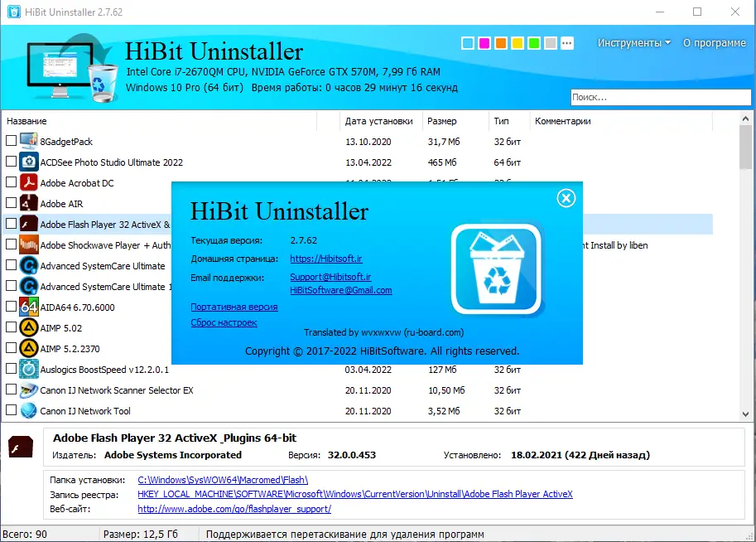Click the Auslogics BoostSpeed icon
This screenshot has height=542, width=756.
(29, 370)
